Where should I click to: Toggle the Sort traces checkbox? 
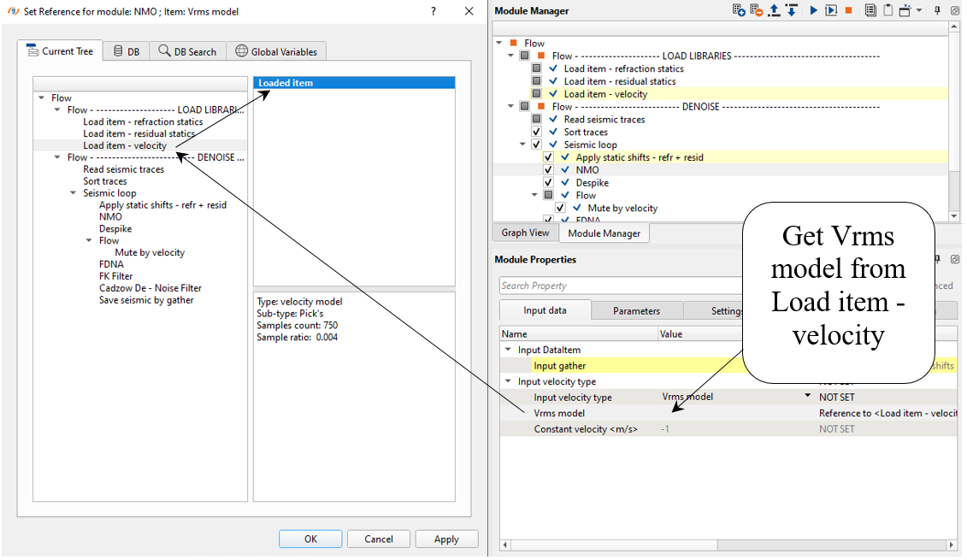pyautogui.click(x=536, y=133)
